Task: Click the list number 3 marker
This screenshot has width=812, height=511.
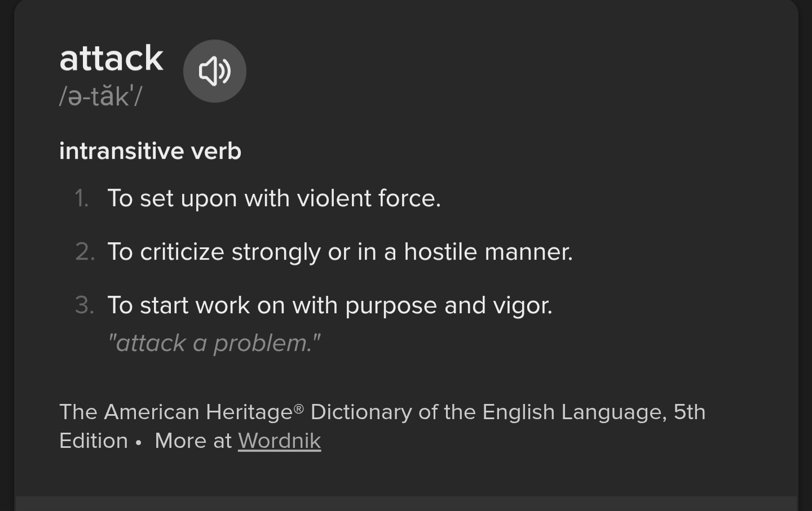Action: [85, 305]
